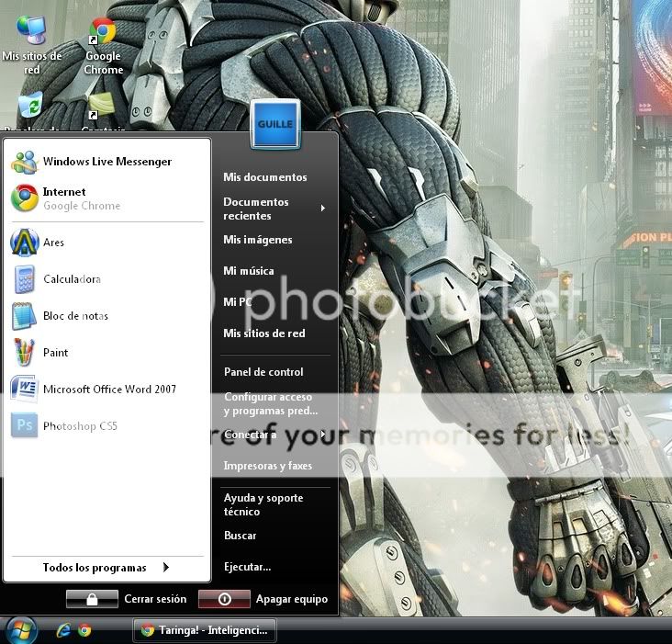Open Microsoft Office Word 2007
The image size is (672, 644).
(25, 390)
